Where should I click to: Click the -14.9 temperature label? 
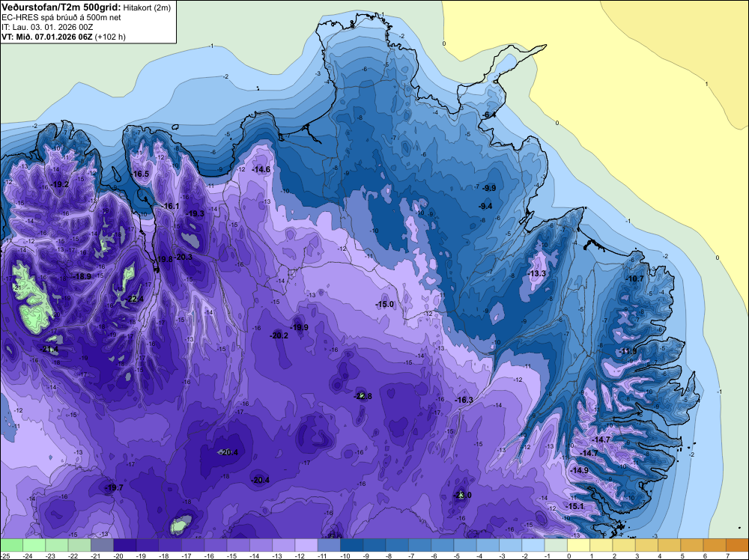[580, 470]
